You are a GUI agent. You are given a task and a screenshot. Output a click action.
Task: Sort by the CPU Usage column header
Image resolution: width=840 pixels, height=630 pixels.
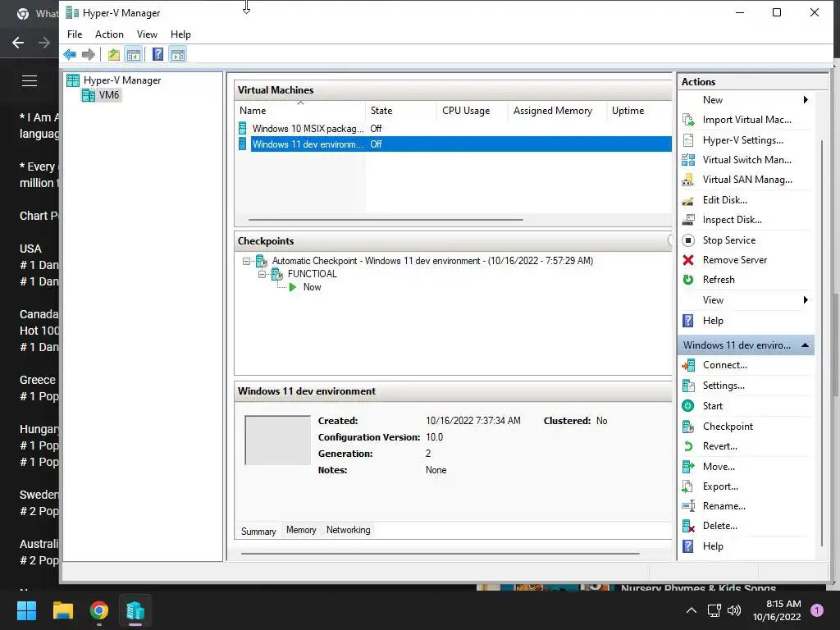tap(472, 111)
